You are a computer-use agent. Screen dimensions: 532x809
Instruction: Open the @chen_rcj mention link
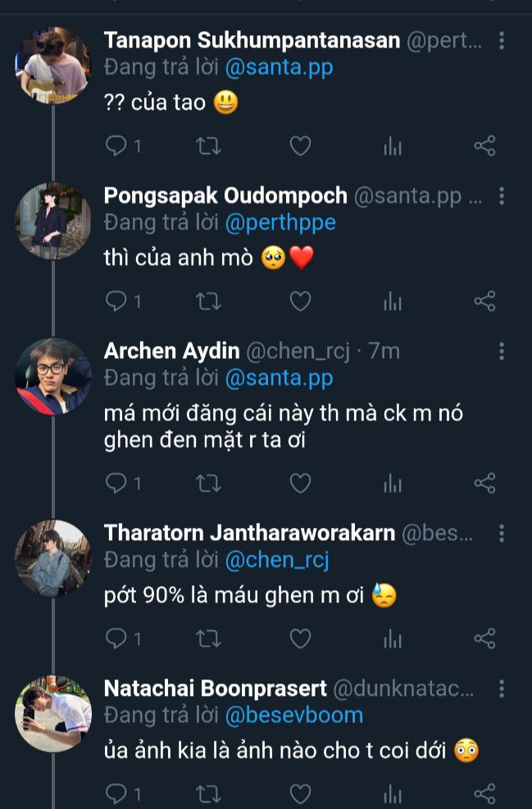pyautogui.click(x=276, y=560)
